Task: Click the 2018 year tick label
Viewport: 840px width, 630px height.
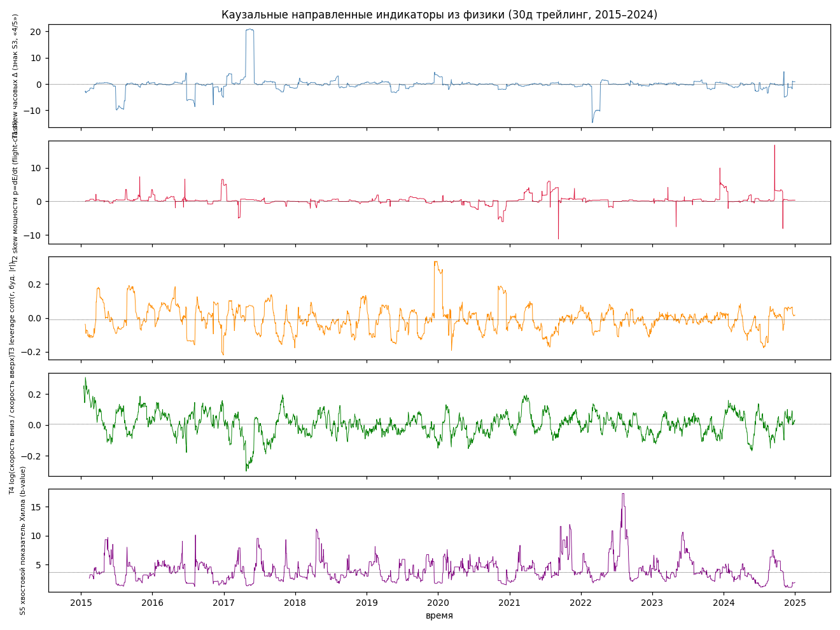Action: (x=295, y=602)
